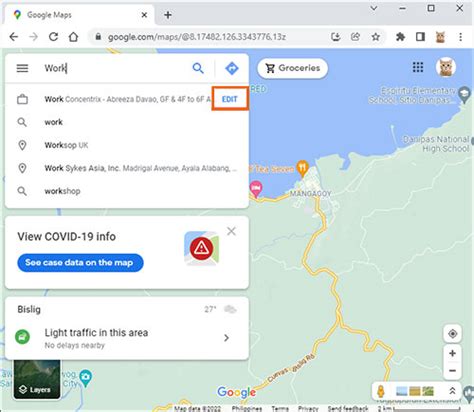Open the tab search dropdown arrow
This screenshot has width=474, height=412.
374,8
